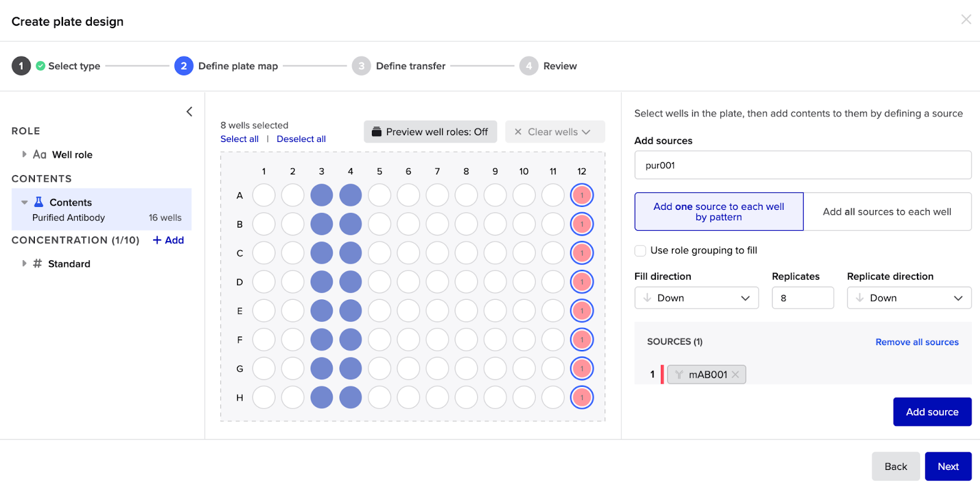
Task: Click the green check next to Select type
Action: (x=40, y=66)
